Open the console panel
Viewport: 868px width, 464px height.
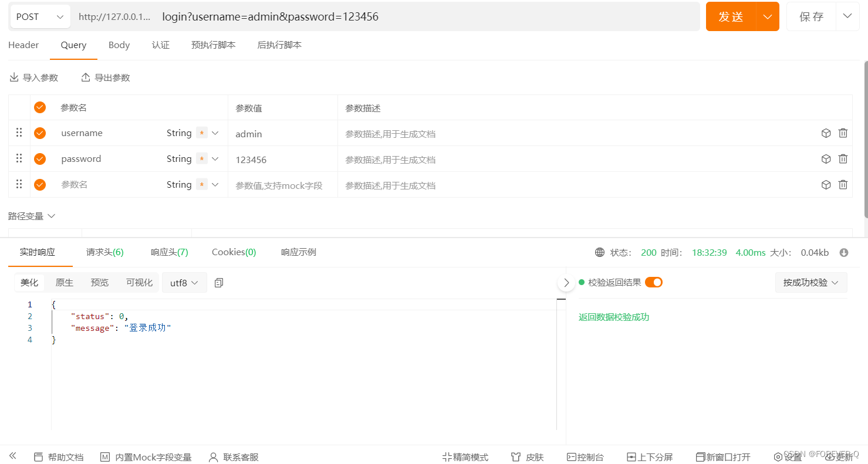[x=585, y=457]
